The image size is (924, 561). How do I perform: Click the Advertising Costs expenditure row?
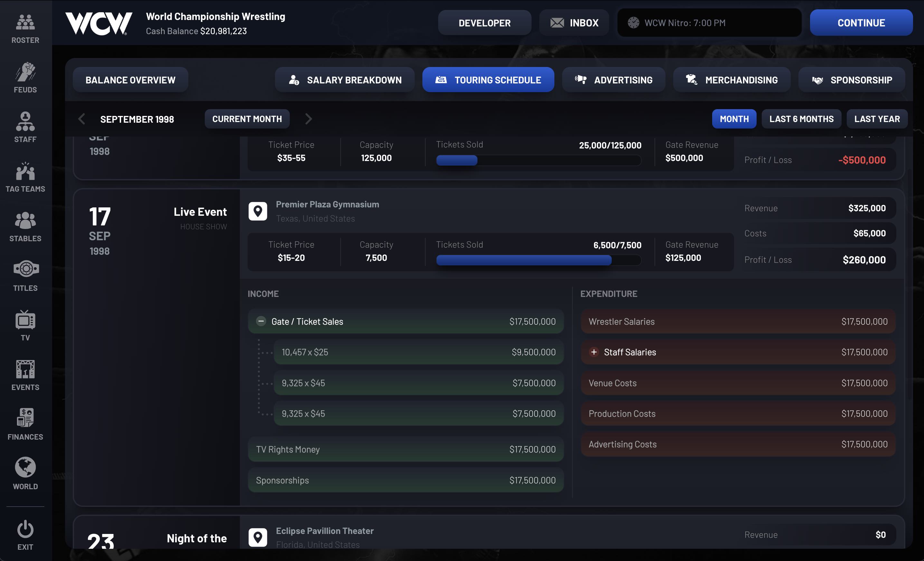(738, 444)
